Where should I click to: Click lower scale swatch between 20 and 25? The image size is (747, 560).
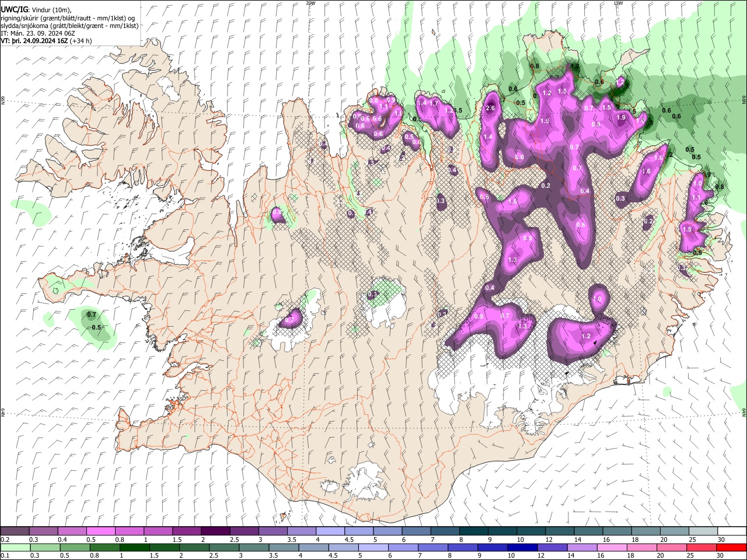(x=671, y=547)
